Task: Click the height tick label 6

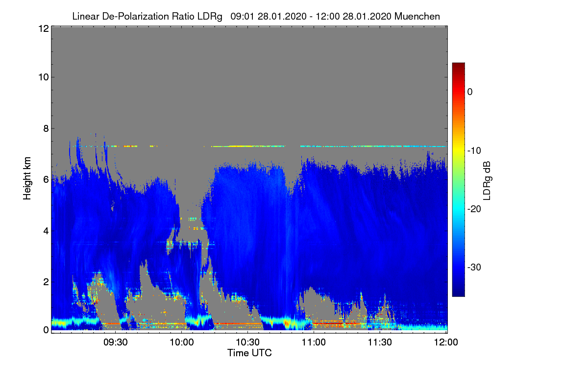Action: pos(45,180)
